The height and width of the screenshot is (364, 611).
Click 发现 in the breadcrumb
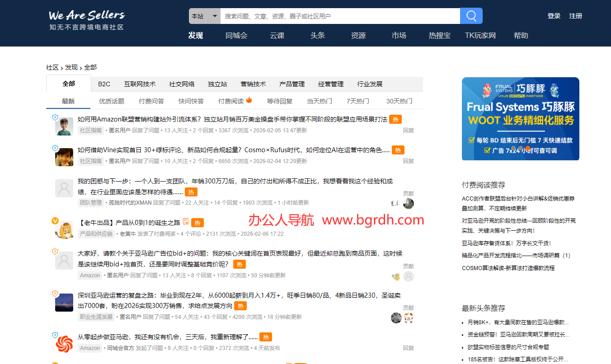(x=71, y=67)
